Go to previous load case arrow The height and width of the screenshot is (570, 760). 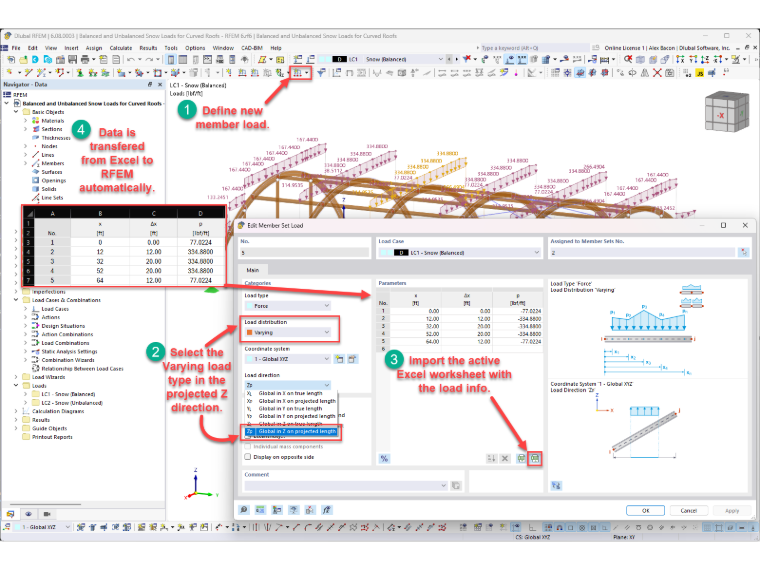pyautogui.click(x=449, y=59)
